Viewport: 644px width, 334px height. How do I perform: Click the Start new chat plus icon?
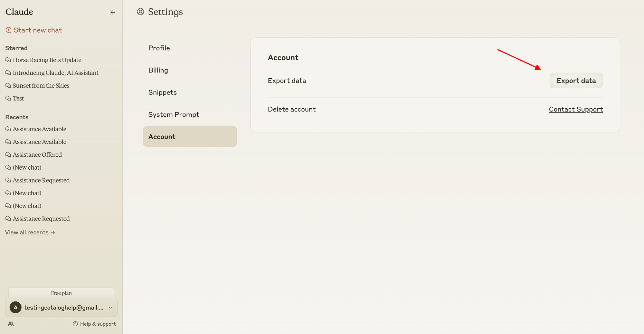click(x=9, y=30)
